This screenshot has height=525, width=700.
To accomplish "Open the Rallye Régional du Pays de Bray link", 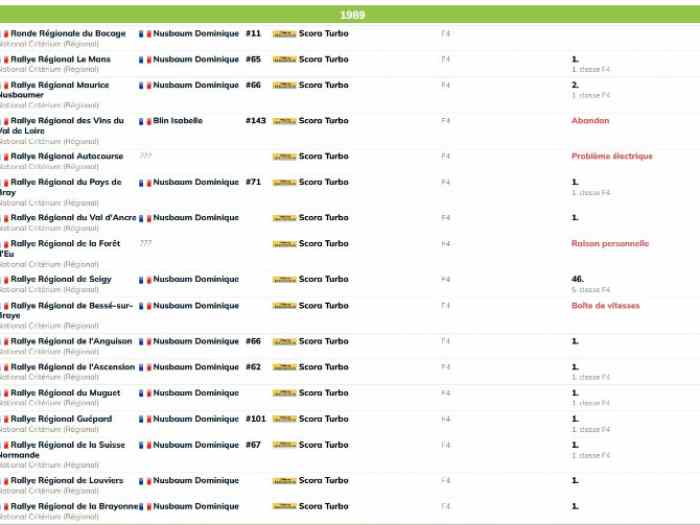I will pos(61,187).
